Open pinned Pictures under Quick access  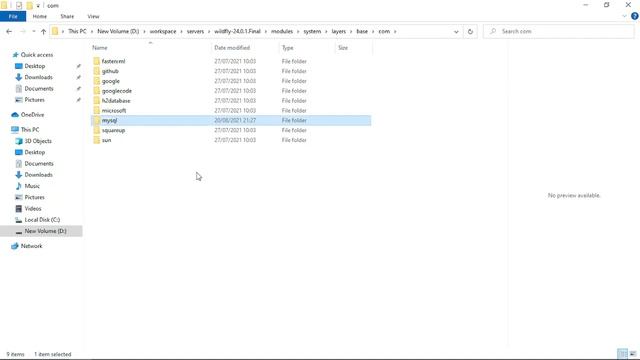34,100
